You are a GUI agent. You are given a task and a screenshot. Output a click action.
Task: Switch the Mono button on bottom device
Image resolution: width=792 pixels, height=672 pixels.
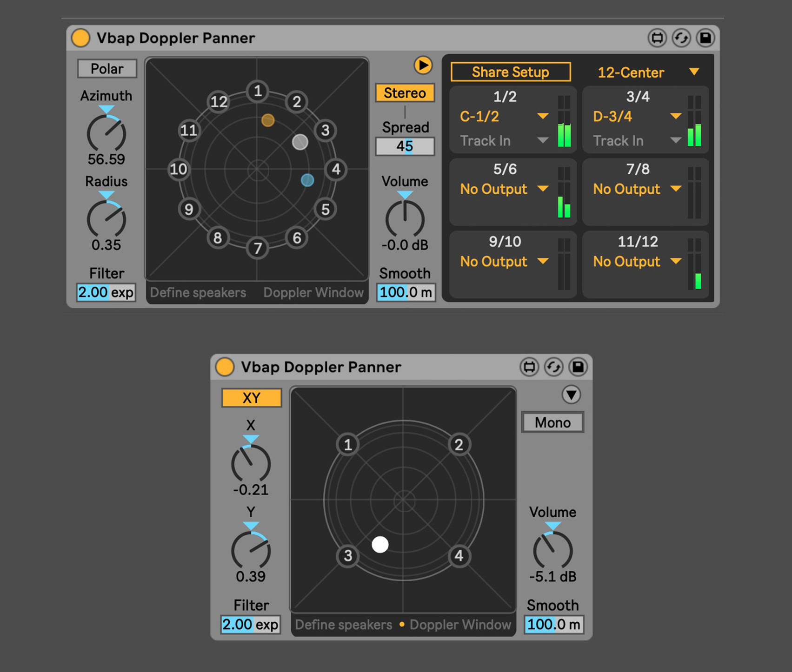coord(552,422)
